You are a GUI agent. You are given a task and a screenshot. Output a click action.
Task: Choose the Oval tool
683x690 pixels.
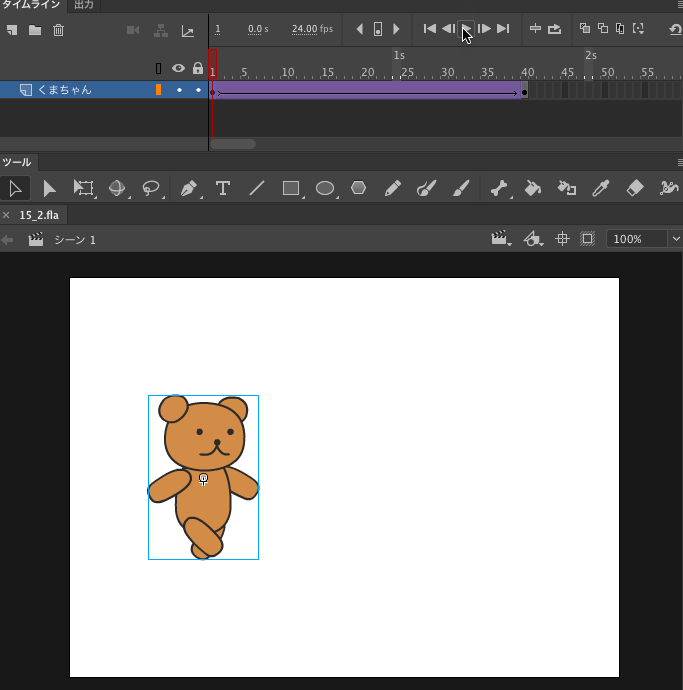tap(325, 189)
